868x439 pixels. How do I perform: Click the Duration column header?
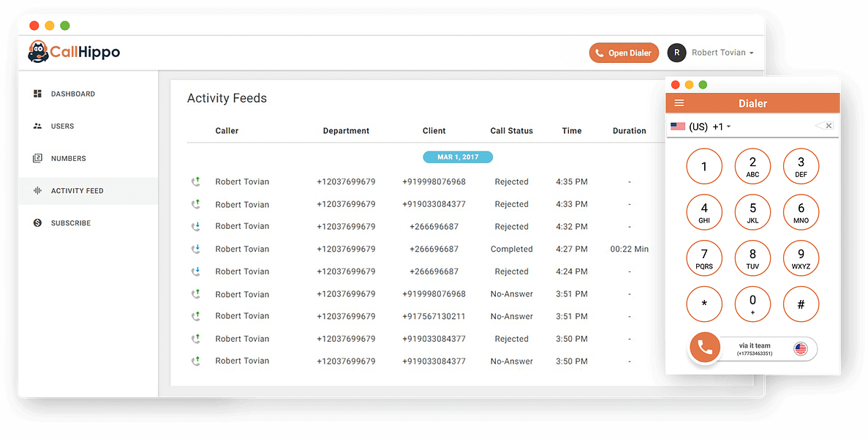630,131
